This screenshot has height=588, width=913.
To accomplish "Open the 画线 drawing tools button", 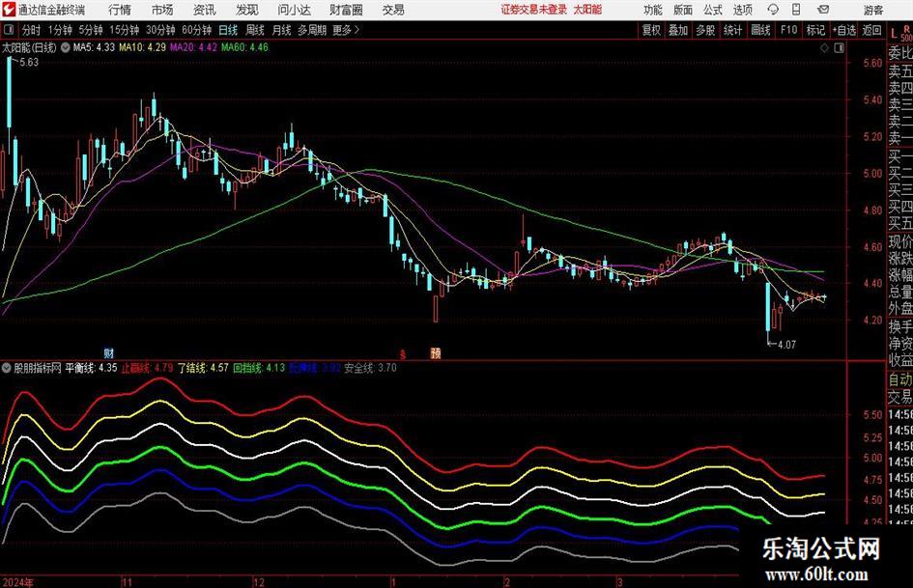I will (x=760, y=30).
